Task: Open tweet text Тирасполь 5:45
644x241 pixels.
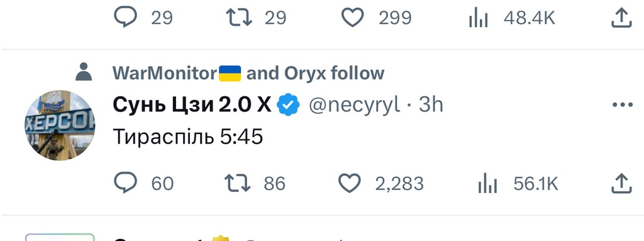Action: pyautogui.click(x=187, y=137)
